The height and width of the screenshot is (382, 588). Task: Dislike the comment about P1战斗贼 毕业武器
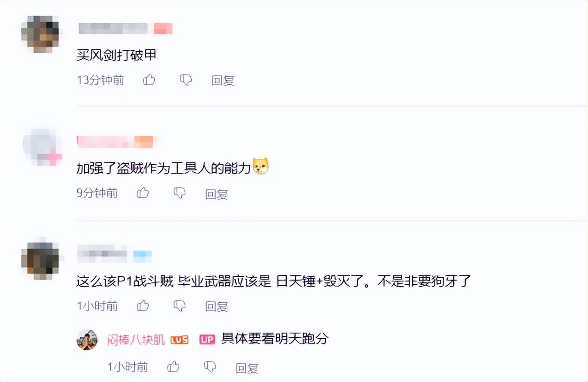click(180, 306)
